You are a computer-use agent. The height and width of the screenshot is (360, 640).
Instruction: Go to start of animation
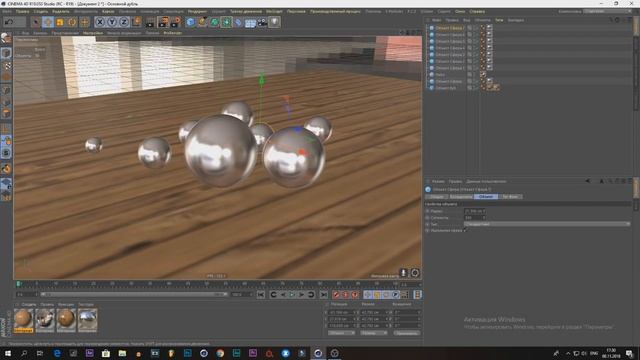[x=261, y=294]
